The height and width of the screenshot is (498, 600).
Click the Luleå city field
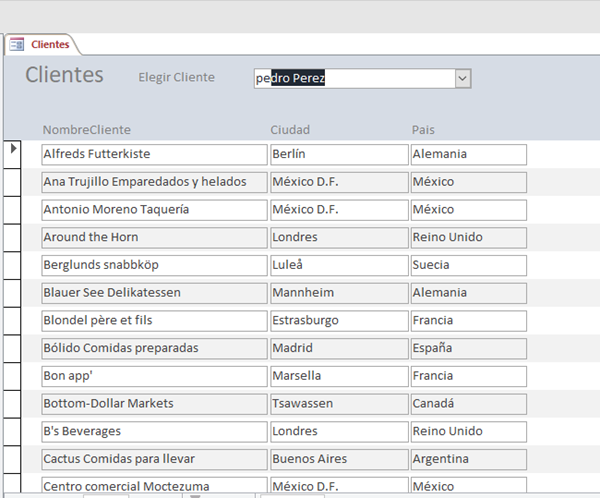pos(338,265)
